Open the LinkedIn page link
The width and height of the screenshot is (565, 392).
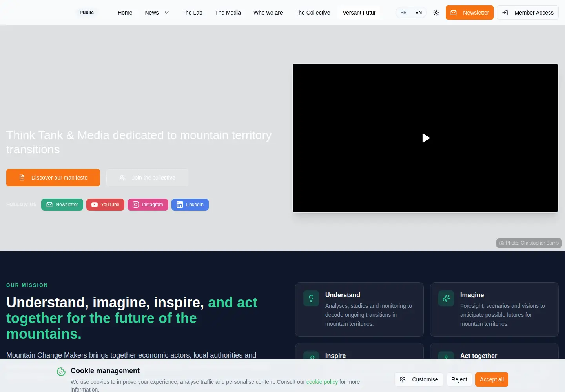[190, 205]
